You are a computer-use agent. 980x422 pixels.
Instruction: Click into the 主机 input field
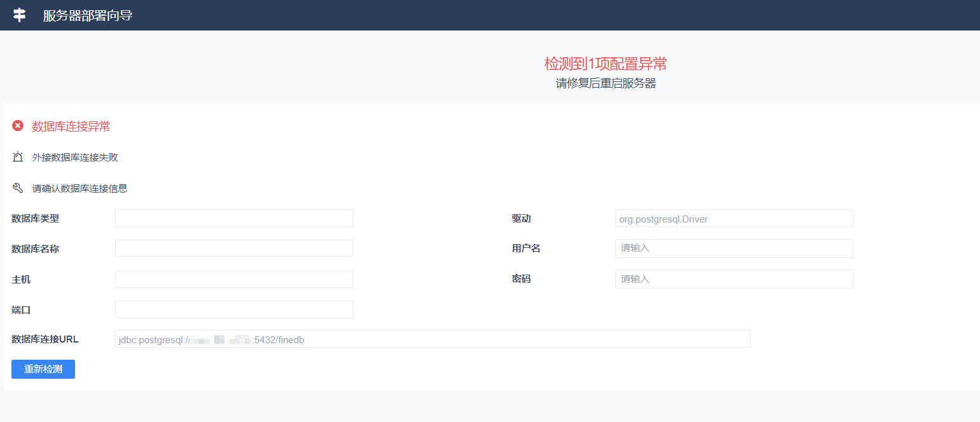234,279
